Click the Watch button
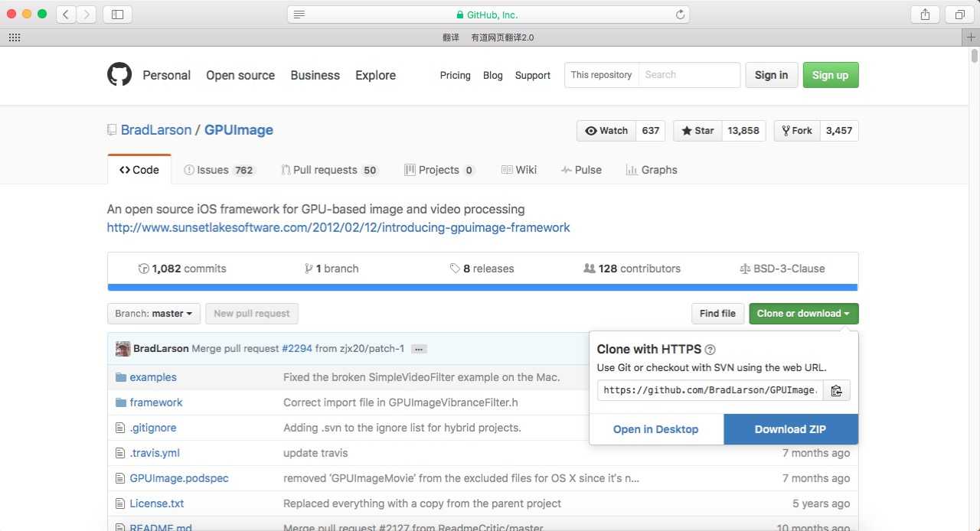This screenshot has width=980, height=531. tap(606, 131)
